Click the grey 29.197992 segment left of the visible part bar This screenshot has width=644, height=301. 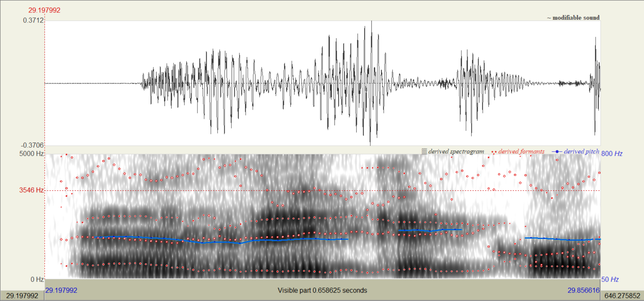coord(22,296)
